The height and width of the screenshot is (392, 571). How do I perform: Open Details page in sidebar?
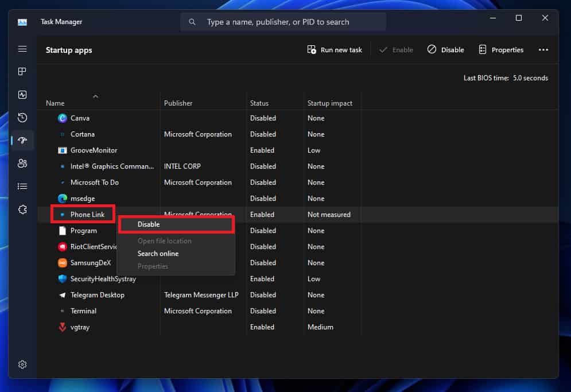click(22, 186)
